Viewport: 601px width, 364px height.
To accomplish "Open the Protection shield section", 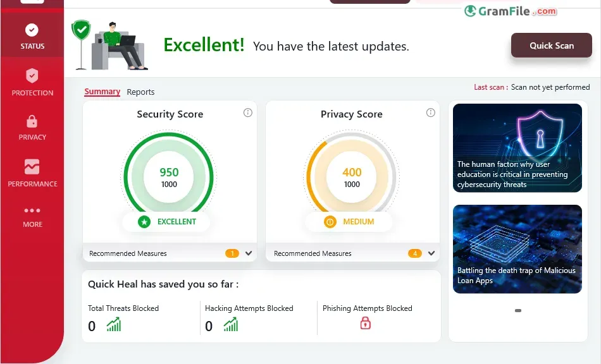I will 32,82.
